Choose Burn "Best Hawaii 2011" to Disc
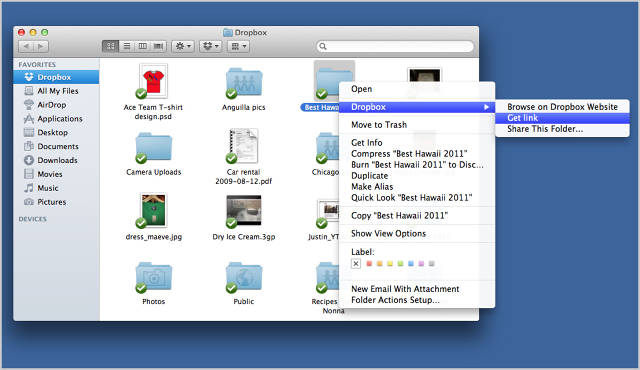Screen dimensions: 640x370 [417, 165]
